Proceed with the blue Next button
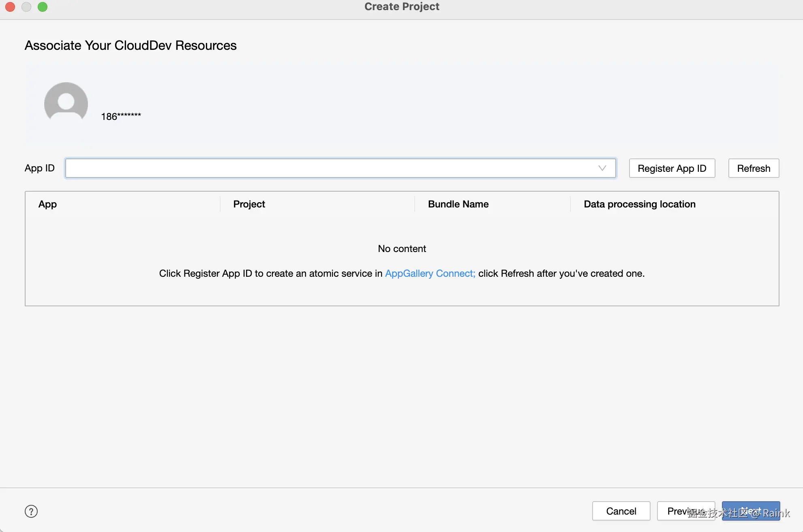This screenshot has height=532, width=803. coord(750,511)
